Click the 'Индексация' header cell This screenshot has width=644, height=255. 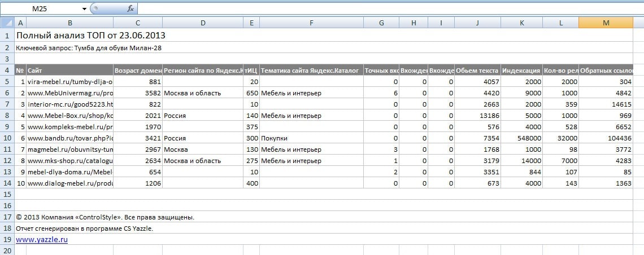[x=521, y=71]
